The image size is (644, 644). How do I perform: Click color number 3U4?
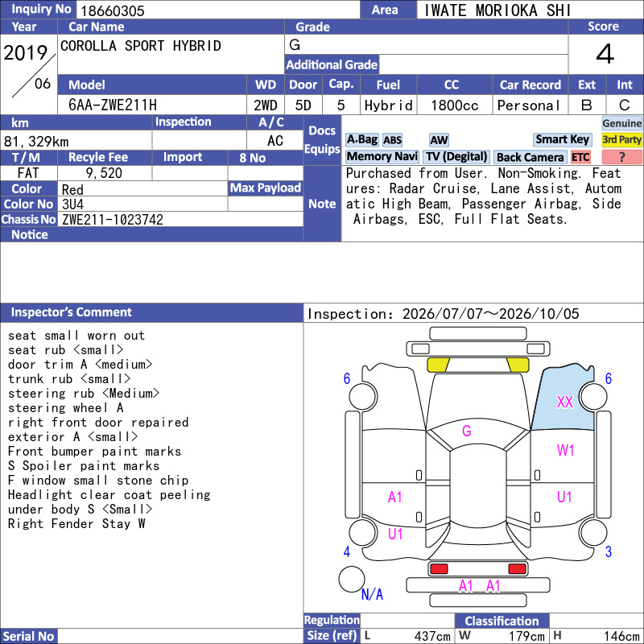pos(72,204)
